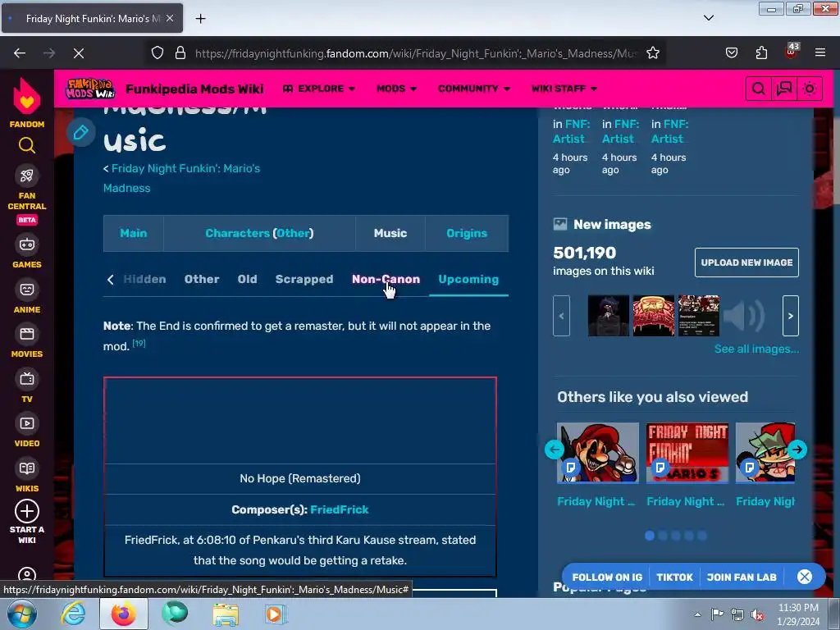Click the tracking protection shield icon

pyautogui.click(x=157, y=53)
